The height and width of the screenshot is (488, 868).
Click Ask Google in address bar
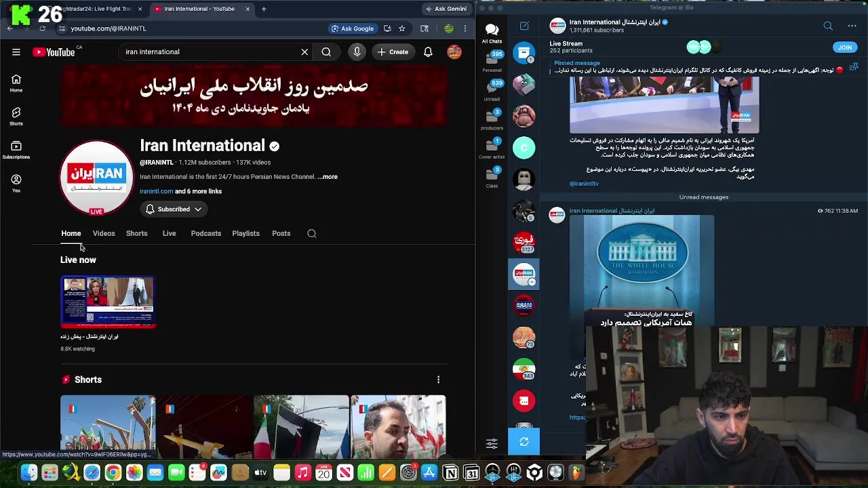pos(352,28)
